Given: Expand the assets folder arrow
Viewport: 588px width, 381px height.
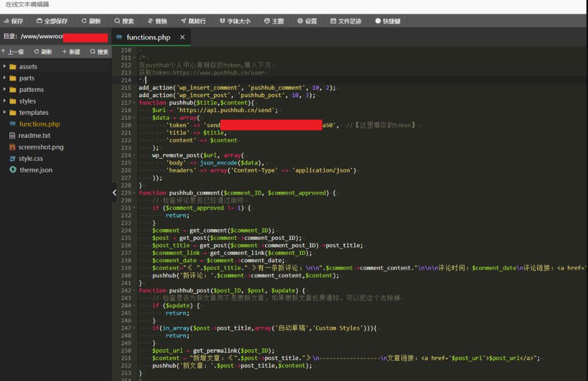Looking at the screenshot, I should click(x=4, y=66).
